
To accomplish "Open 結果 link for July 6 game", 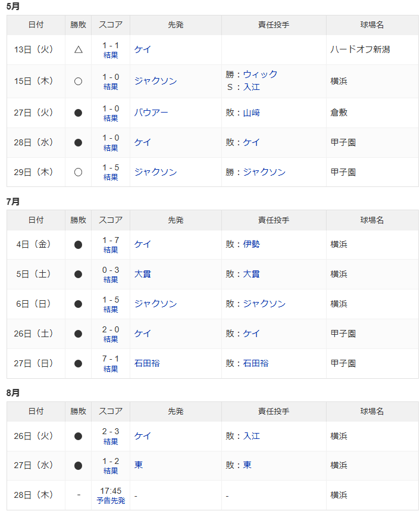I will click(111, 309).
